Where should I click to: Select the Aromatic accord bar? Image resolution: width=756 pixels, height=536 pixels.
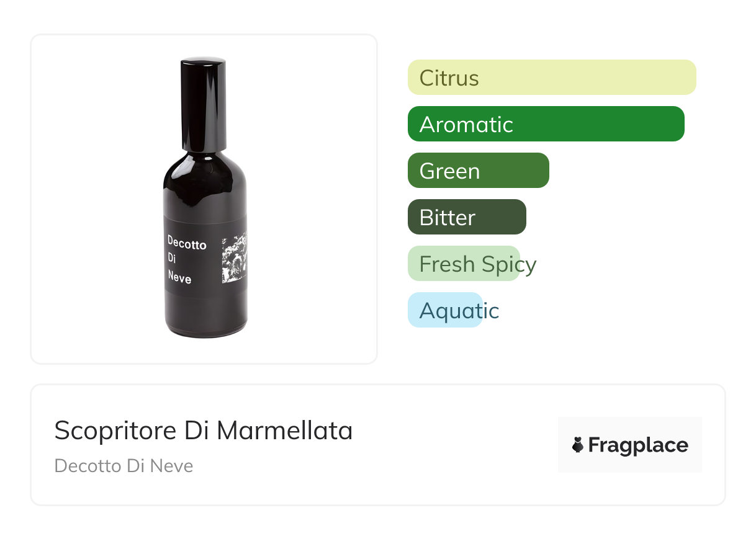545,124
